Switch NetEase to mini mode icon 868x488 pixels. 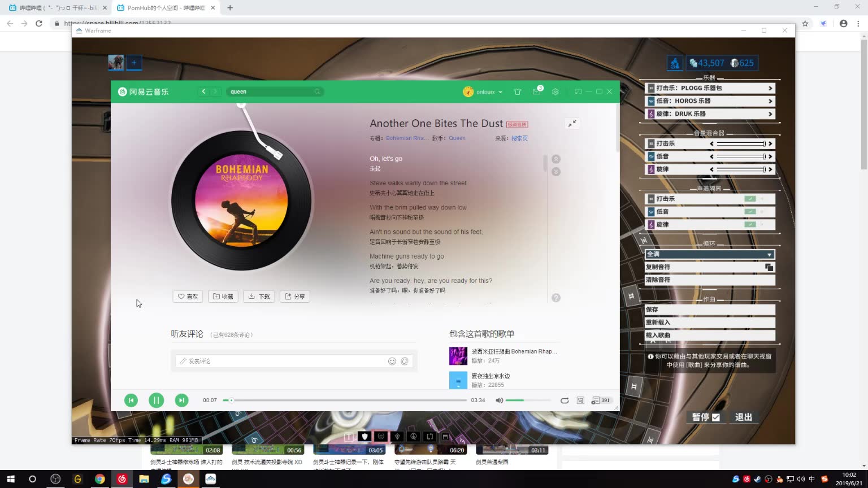(x=578, y=91)
